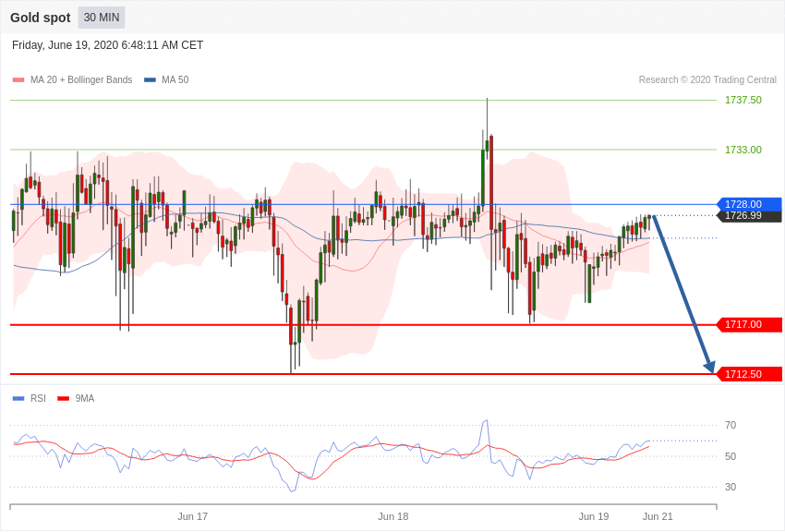Viewport: 785px width, 532px height.
Task: Click the MA 50 legend label
Action: (175, 79)
